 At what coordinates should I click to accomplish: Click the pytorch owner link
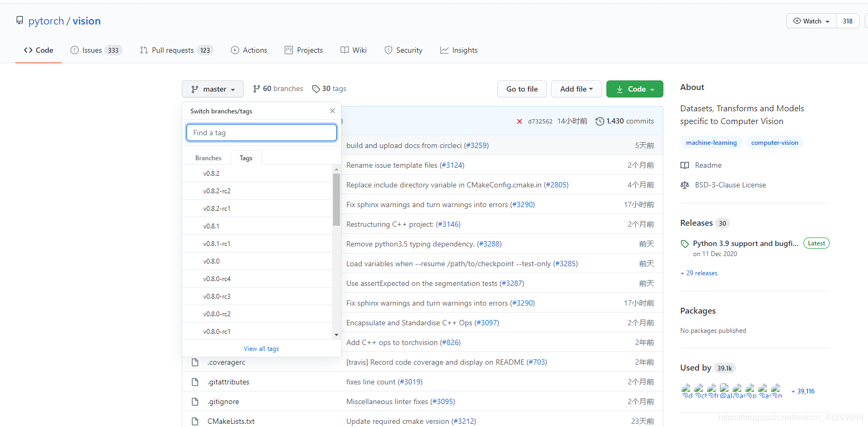pos(46,21)
